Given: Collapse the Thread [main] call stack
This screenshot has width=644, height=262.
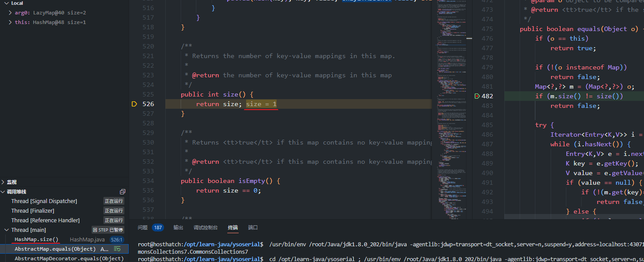Looking at the screenshot, I should click(7, 230).
